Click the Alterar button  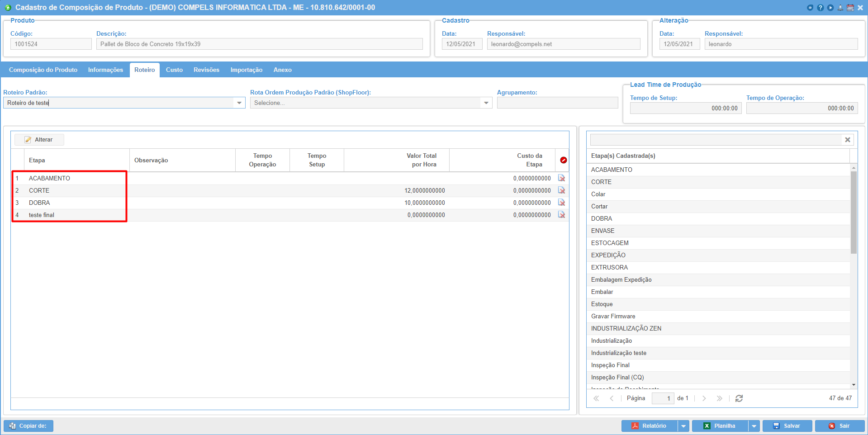39,140
